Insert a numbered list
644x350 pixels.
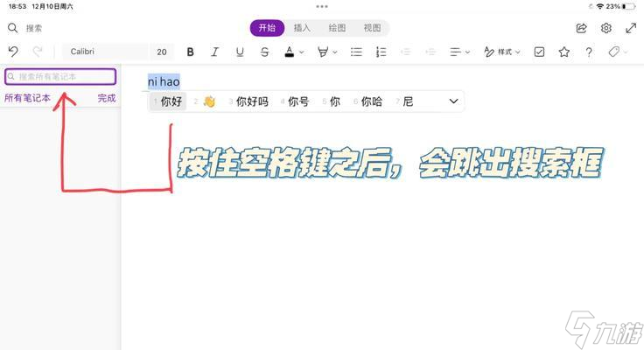click(381, 52)
